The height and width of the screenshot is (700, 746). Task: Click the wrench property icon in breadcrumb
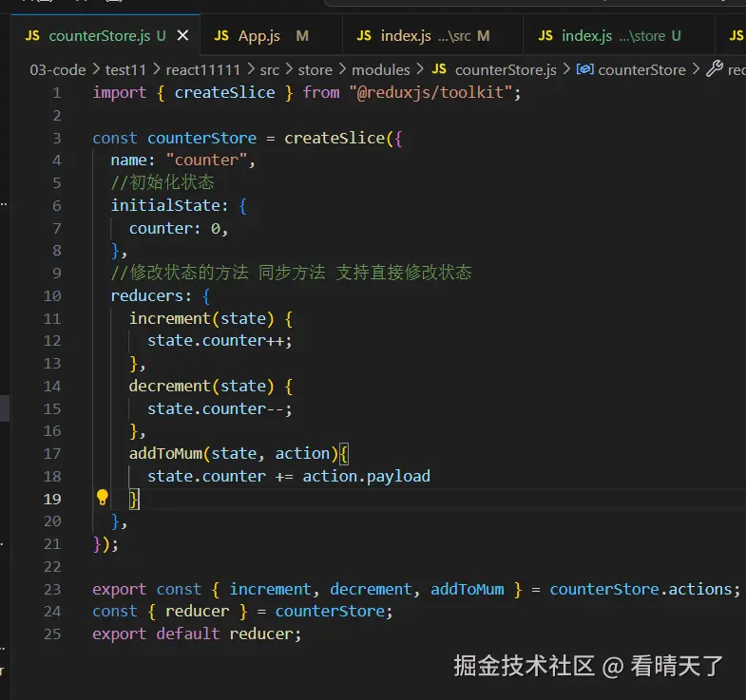coord(714,69)
